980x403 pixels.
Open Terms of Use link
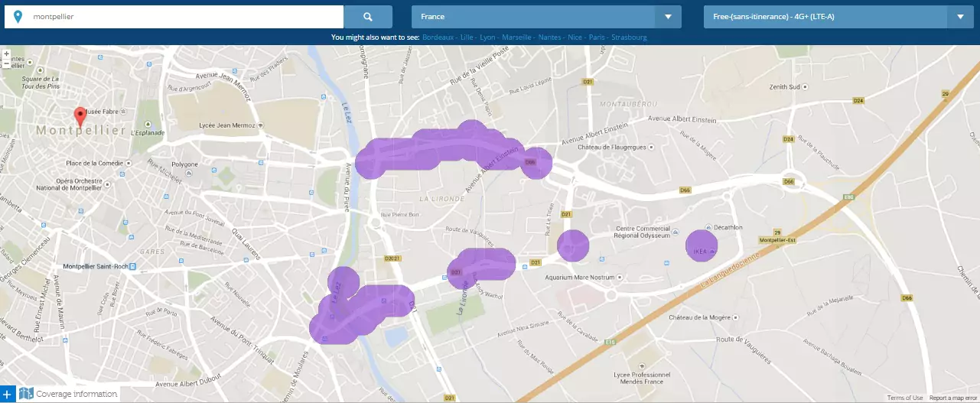pos(905,398)
